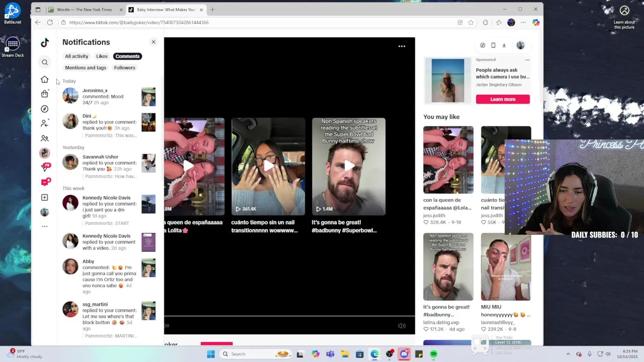The width and height of the screenshot is (644, 362).
Task: Play the 'It's gonna be great!' suggested video
Action: tap(349, 166)
